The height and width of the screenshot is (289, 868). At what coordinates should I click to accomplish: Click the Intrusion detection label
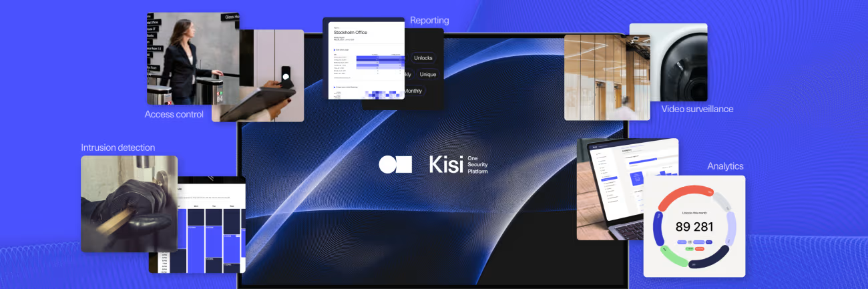118,148
